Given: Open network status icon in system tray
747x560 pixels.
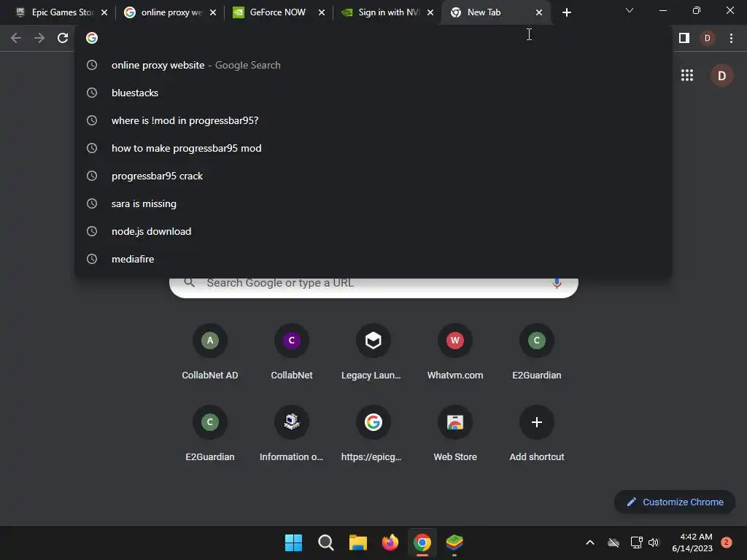Looking at the screenshot, I should pos(636,542).
